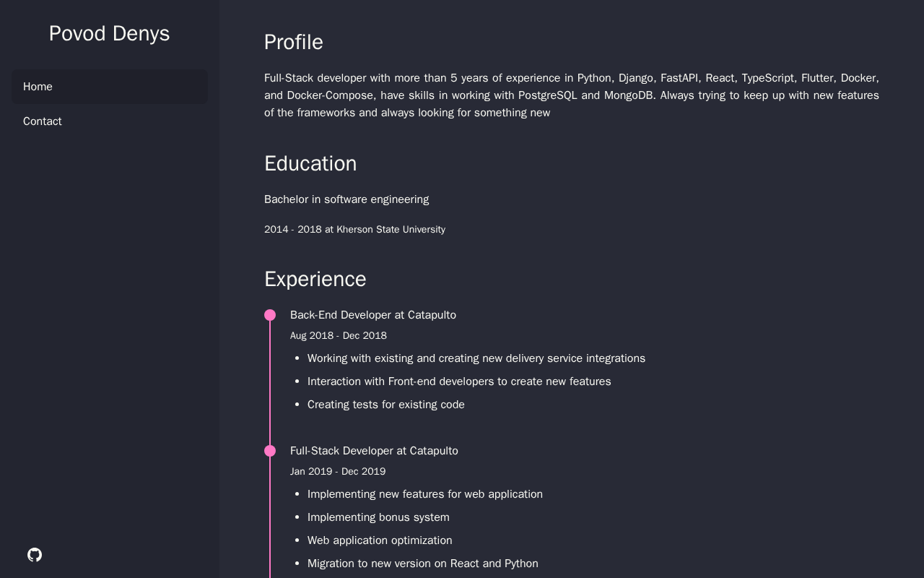Click the Jan 2019 - Dec 2019 date
924x578 pixels.
coord(338,472)
